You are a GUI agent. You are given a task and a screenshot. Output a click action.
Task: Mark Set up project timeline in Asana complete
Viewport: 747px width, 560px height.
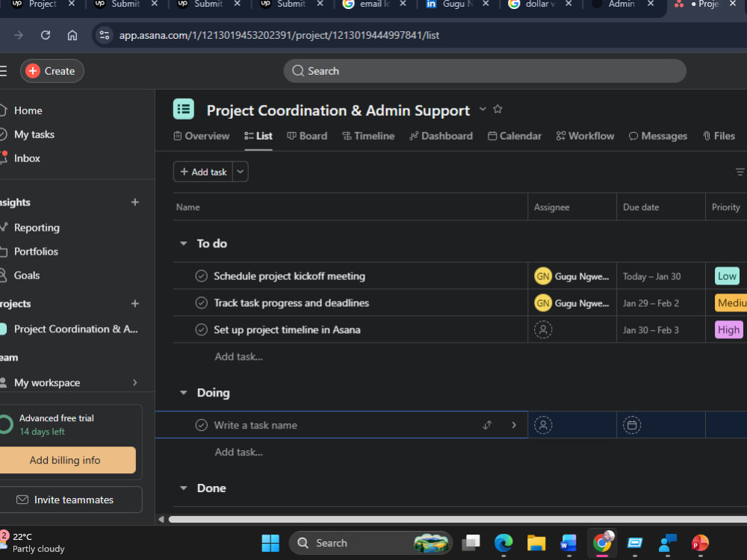202,329
